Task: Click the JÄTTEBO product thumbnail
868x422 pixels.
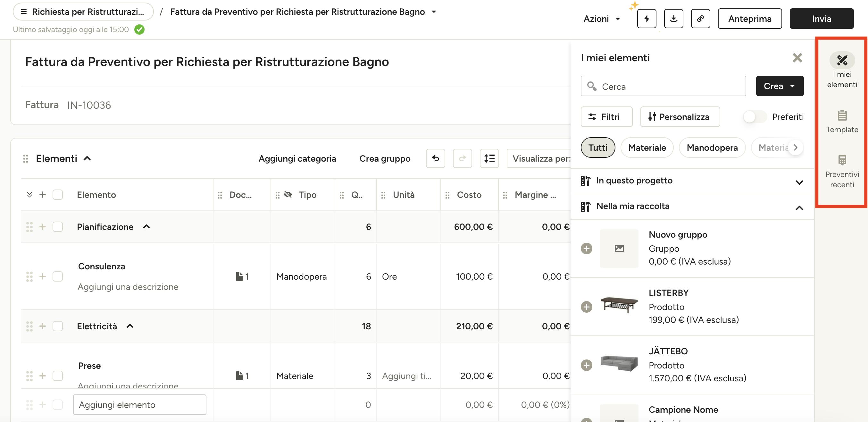Action: 619,363
